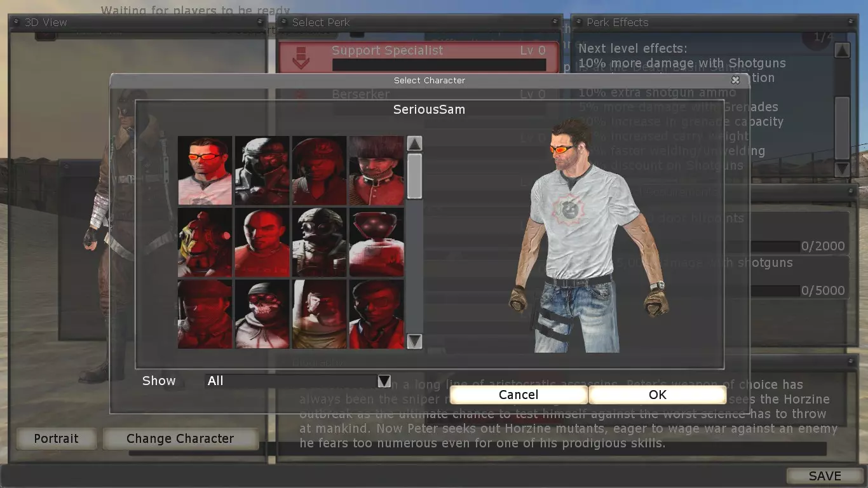This screenshot has width=868, height=488.
Task: Click the Support Specialist perk icon
Action: point(301,58)
